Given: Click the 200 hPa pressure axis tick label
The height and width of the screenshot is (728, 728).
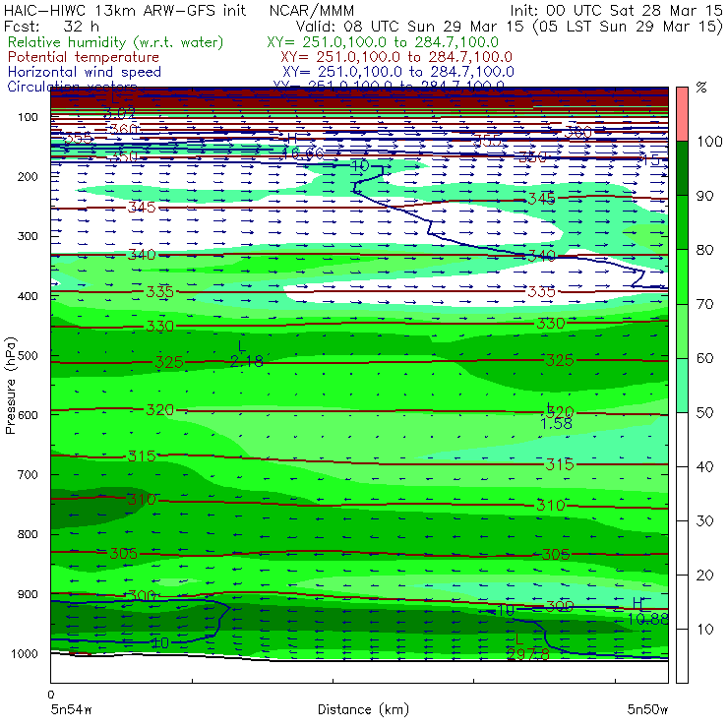Looking at the screenshot, I should tap(28, 176).
